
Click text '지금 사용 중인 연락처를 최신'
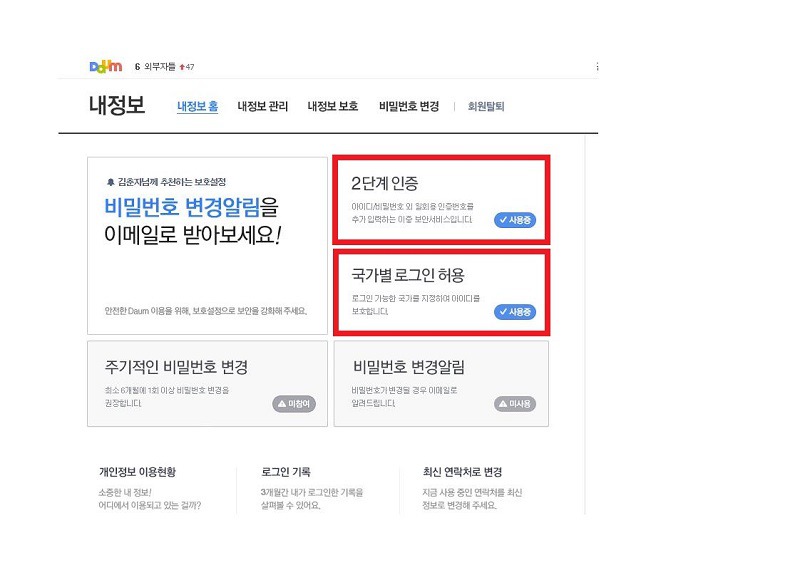(472, 493)
